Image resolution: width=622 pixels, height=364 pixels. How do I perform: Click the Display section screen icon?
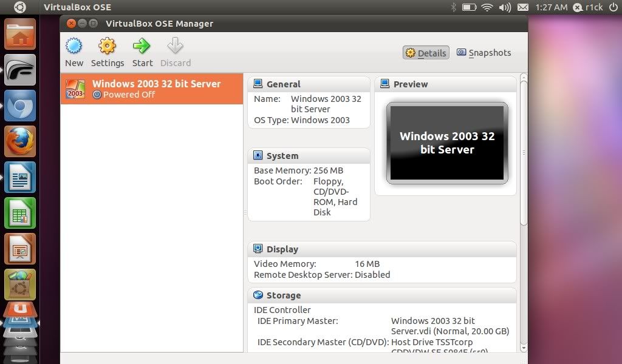coord(258,249)
